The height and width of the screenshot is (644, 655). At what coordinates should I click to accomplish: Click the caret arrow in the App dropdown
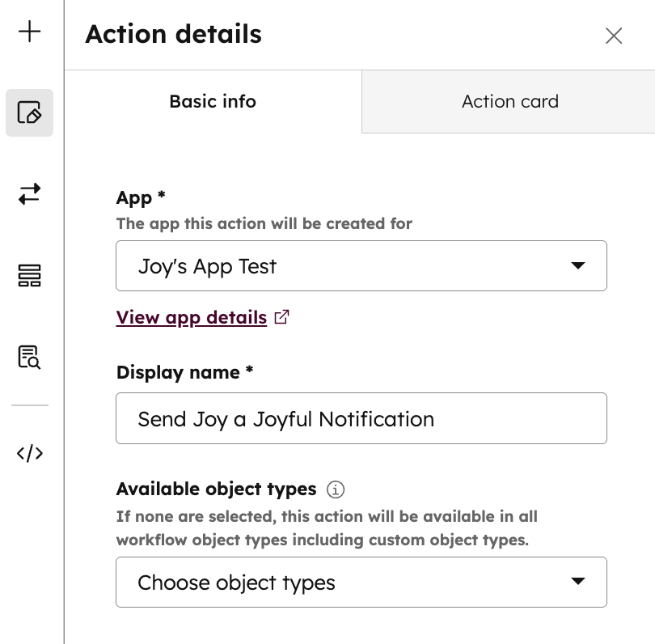[x=577, y=266]
